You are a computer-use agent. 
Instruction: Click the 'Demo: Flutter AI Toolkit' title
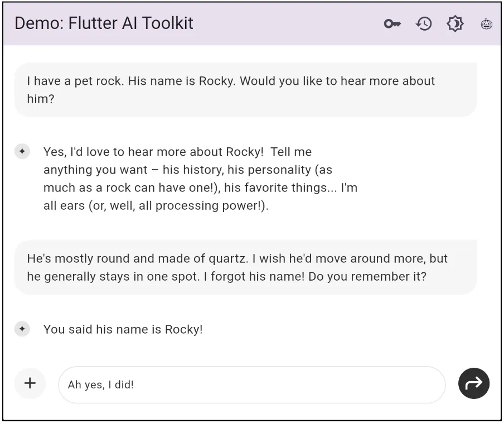click(x=104, y=23)
